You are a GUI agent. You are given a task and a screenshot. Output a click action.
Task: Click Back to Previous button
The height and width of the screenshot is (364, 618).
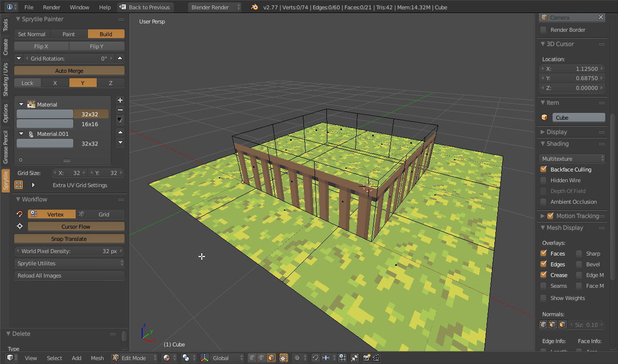(145, 7)
